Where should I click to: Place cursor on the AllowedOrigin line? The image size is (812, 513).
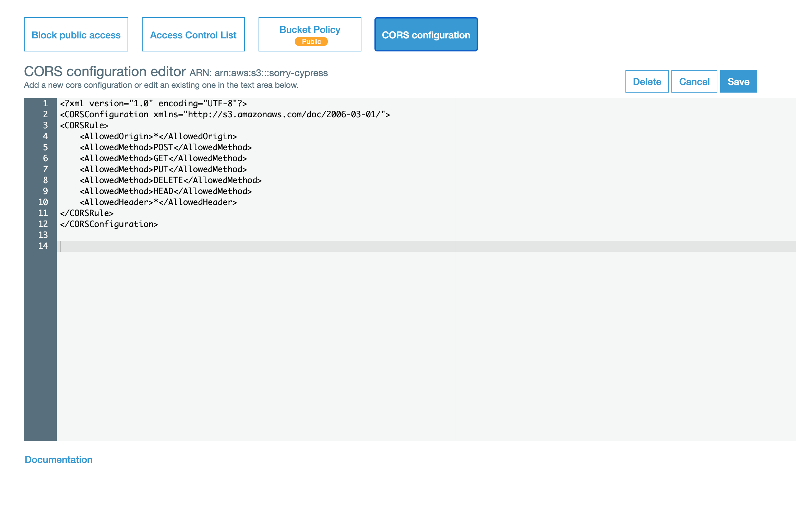click(x=158, y=136)
